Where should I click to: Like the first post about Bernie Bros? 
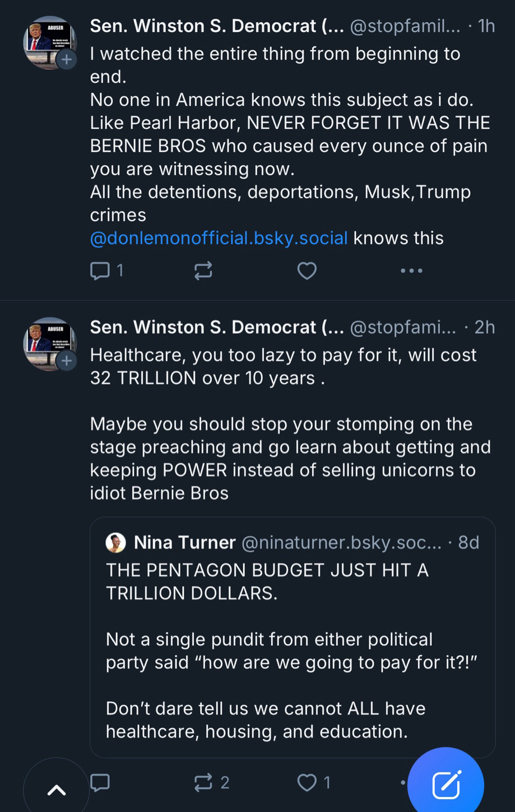pos(307,271)
